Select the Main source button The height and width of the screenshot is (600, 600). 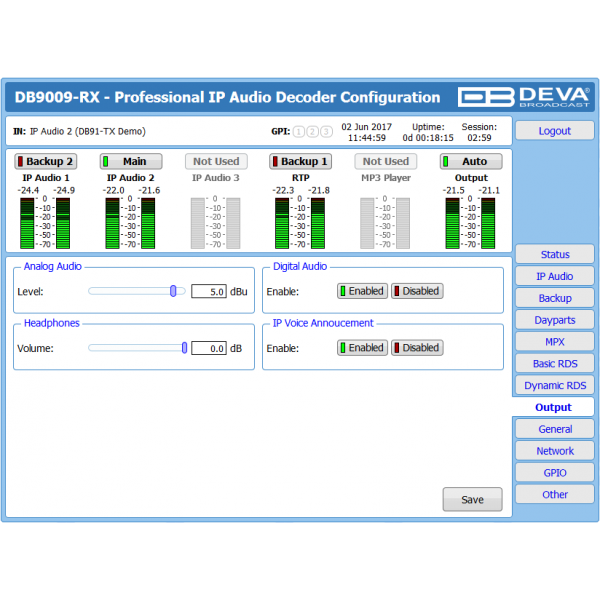click(131, 161)
